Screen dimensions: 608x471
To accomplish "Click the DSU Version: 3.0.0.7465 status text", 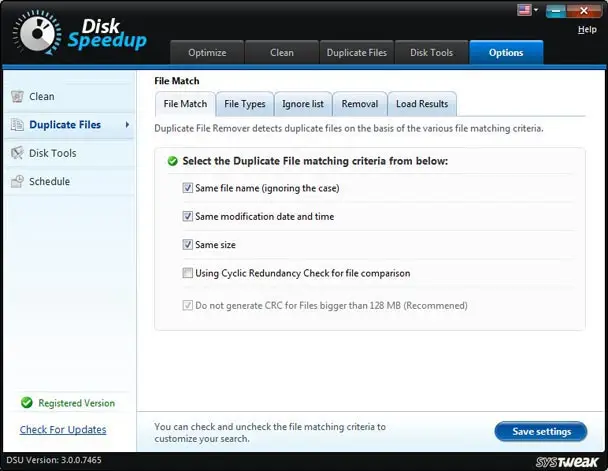I will pyautogui.click(x=54, y=460).
